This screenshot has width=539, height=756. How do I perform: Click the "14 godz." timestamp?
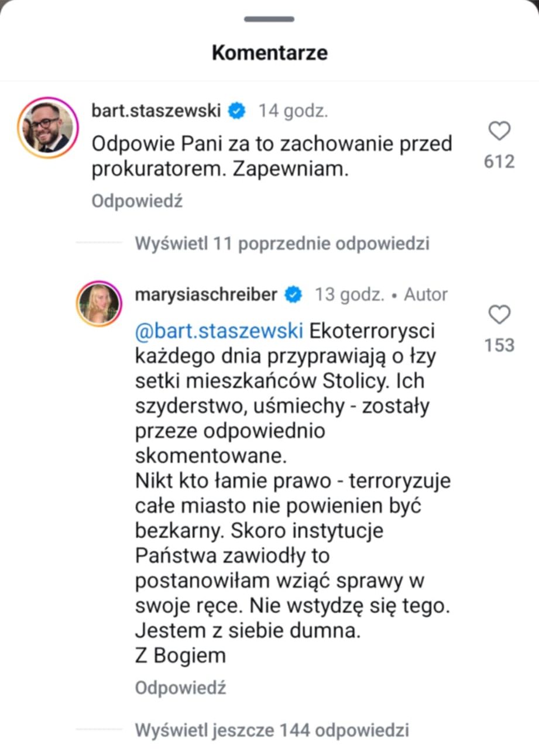(x=293, y=111)
